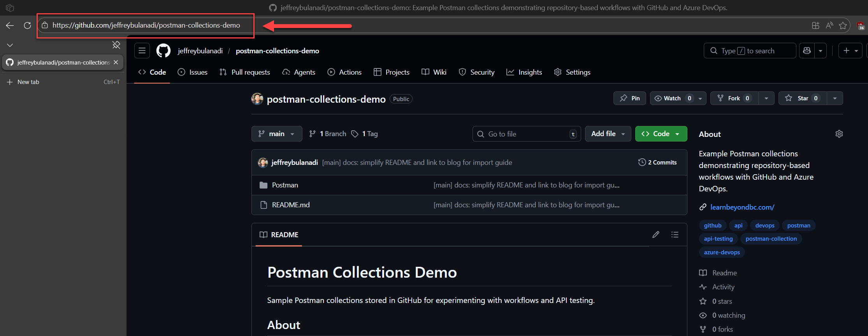Open the learnbeyondbc.com website link

tap(742, 207)
